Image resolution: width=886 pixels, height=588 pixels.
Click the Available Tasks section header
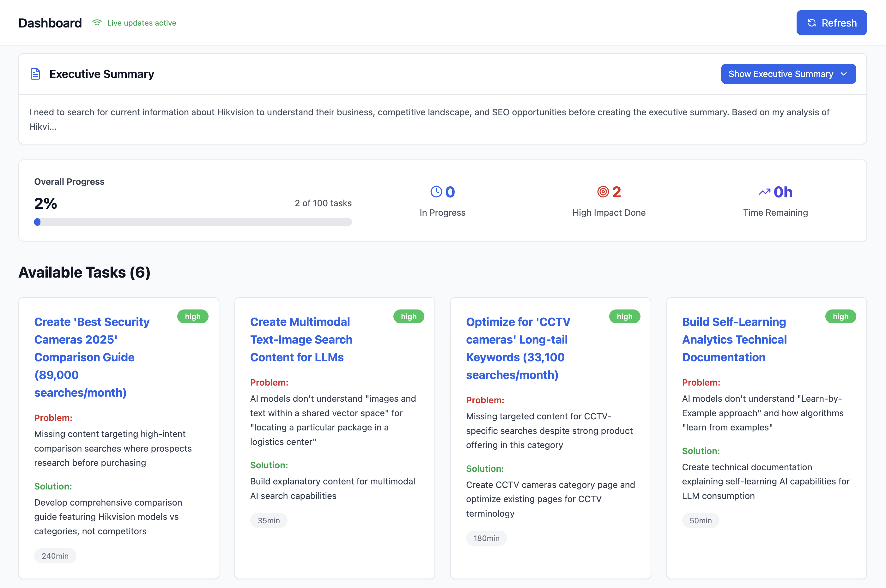(x=84, y=273)
